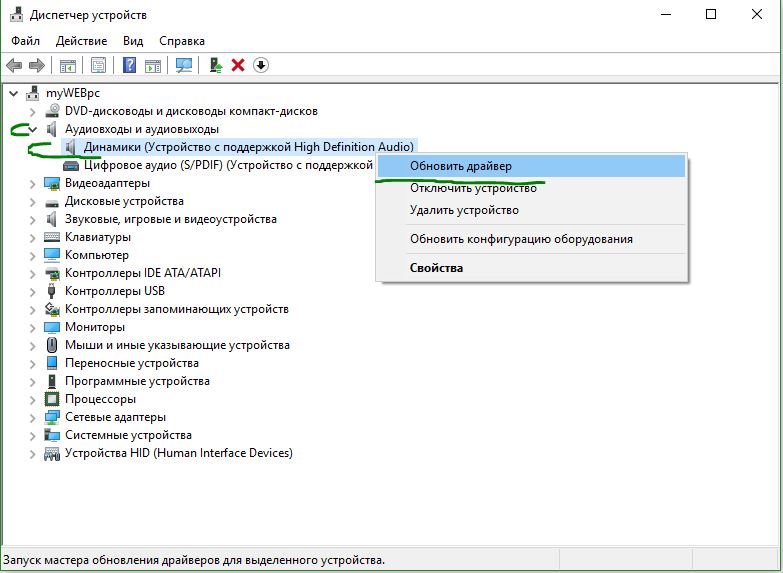Select the Программные устройства row
This screenshot has width=783, height=573.
point(127,381)
